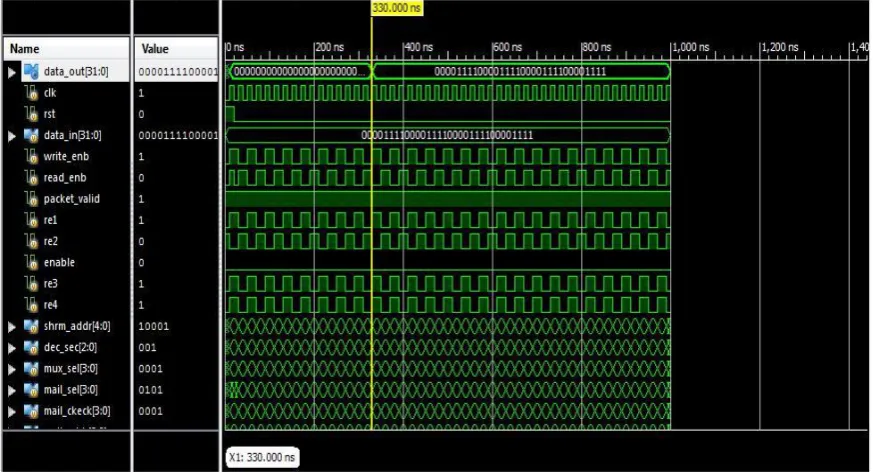
Task: Click the dec_sec[2:0] bus icon
Action: point(31,347)
